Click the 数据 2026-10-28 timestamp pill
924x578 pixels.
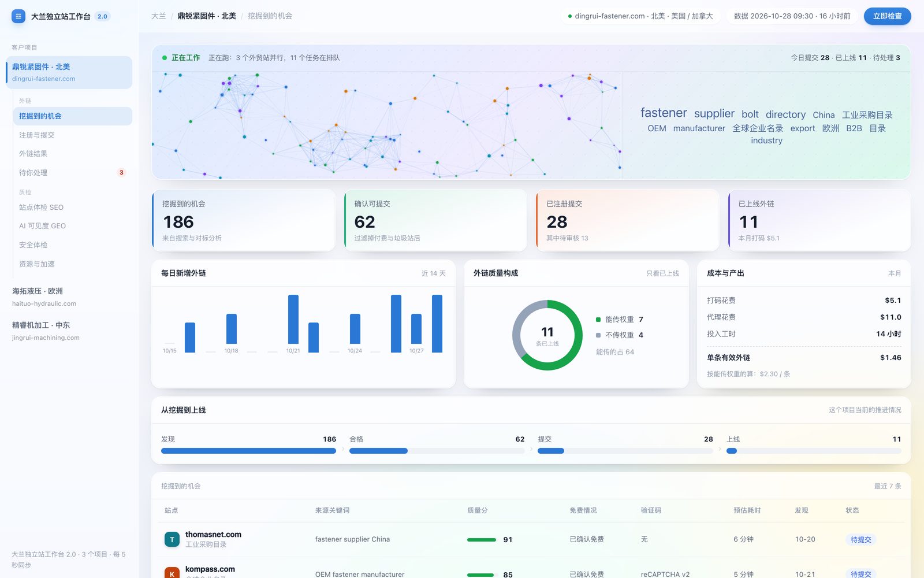click(x=792, y=16)
